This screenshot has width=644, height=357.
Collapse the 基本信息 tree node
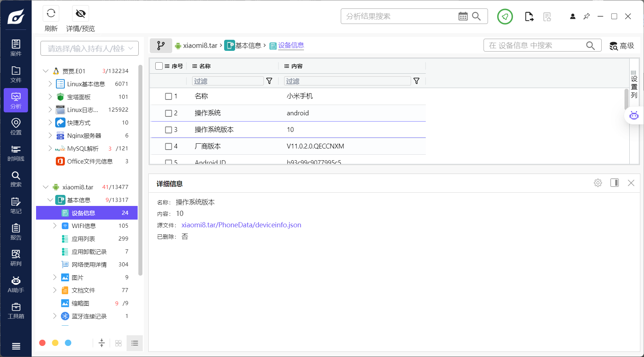(50, 200)
